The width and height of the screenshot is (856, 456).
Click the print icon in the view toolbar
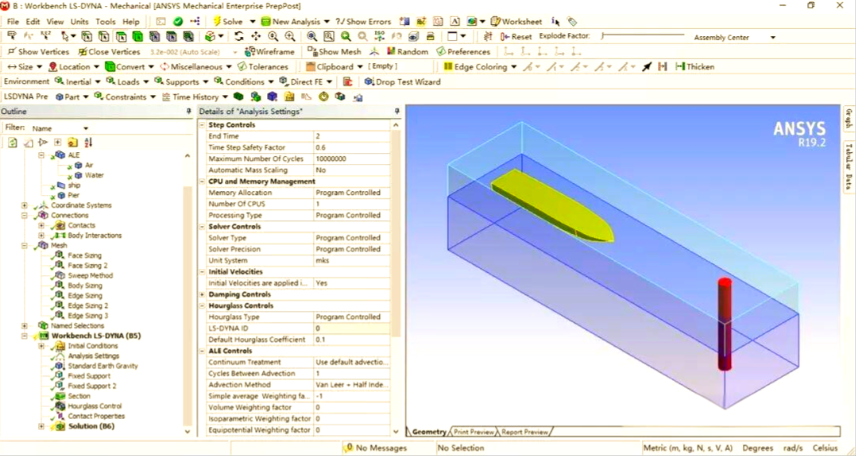click(430, 37)
